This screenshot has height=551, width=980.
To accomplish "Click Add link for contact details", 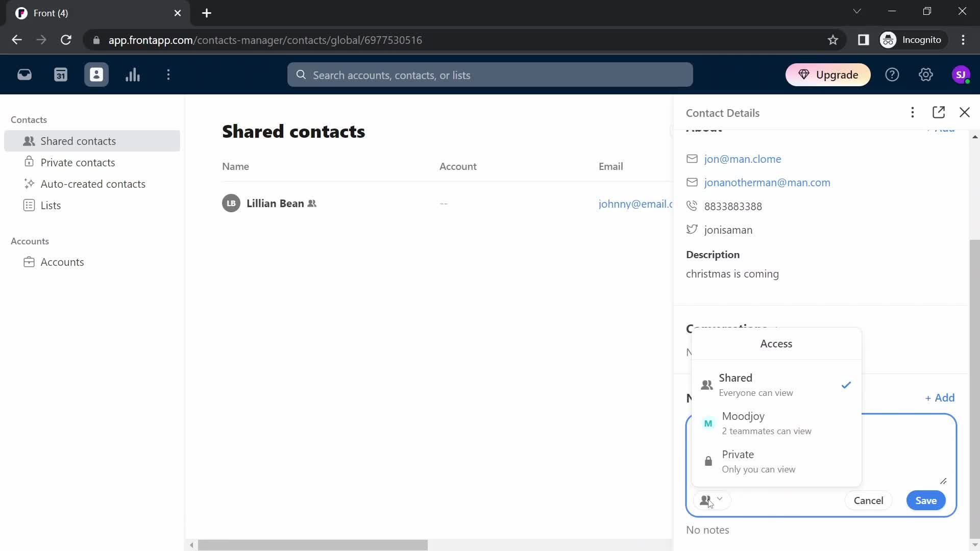I will 942,128.
